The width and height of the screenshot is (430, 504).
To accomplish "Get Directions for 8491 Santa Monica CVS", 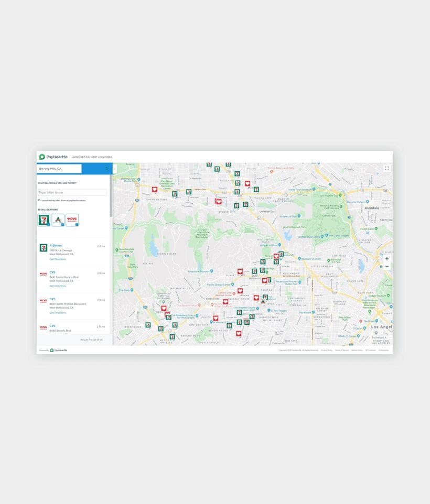I will click(x=58, y=286).
